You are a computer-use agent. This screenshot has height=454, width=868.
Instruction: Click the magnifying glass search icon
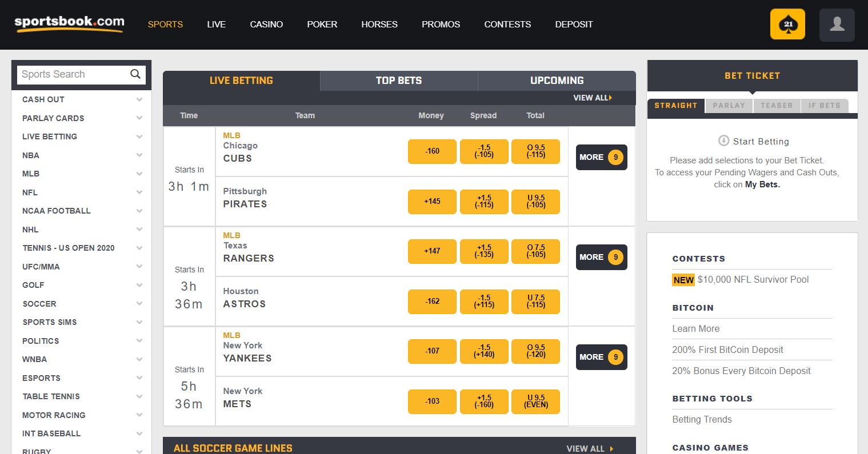(x=135, y=74)
